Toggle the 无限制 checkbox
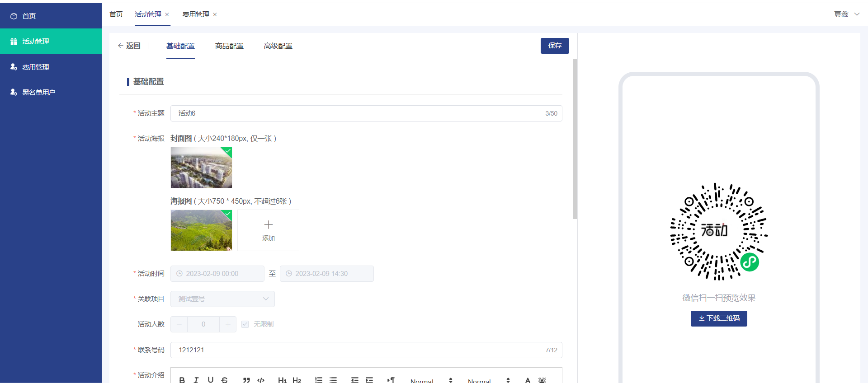Image resolution: width=868 pixels, height=383 pixels. pyautogui.click(x=245, y=324)
